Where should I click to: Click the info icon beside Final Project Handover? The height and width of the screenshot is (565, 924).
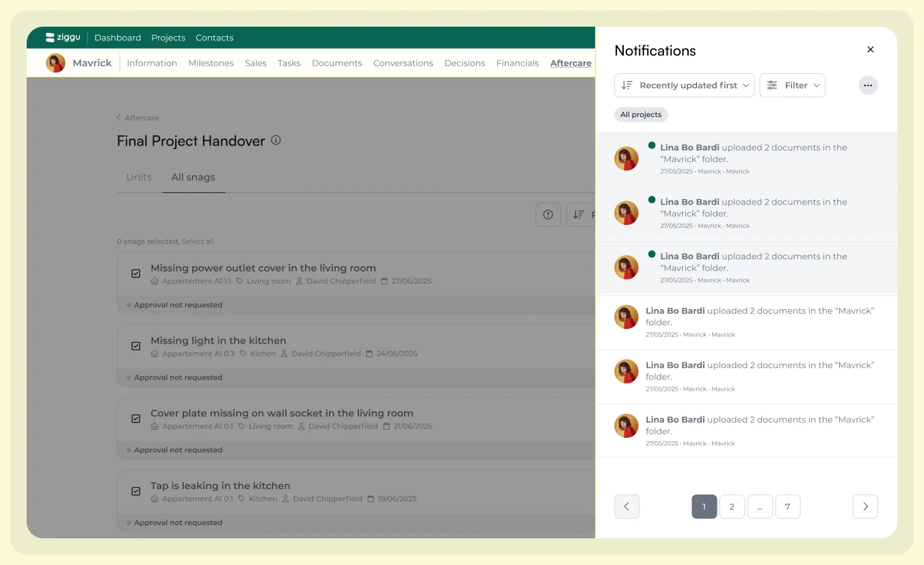276,140
